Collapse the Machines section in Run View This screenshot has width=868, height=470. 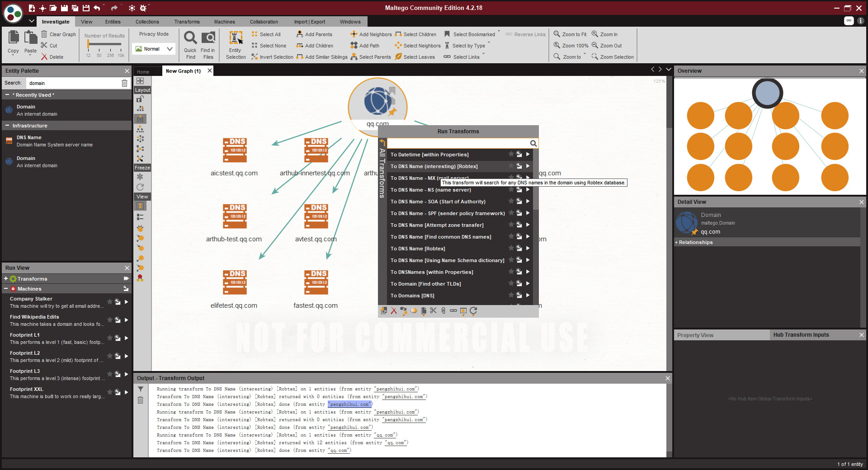click(6, 289)
